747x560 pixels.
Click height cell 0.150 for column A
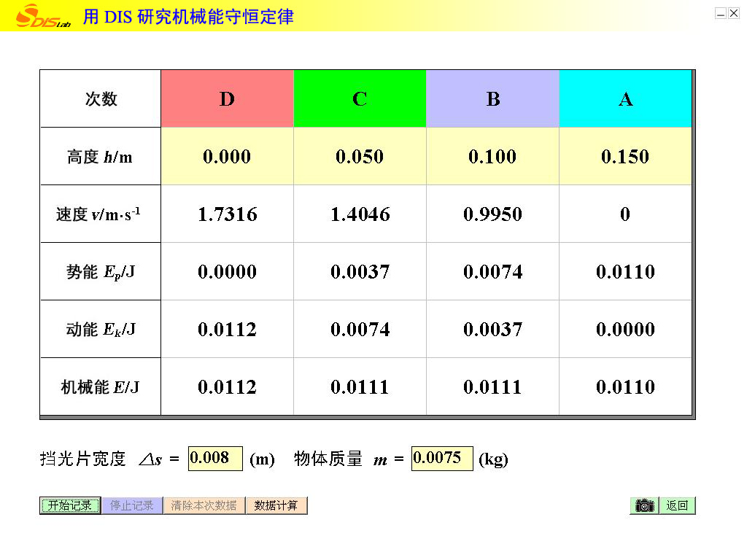click(x=625, y=157)
